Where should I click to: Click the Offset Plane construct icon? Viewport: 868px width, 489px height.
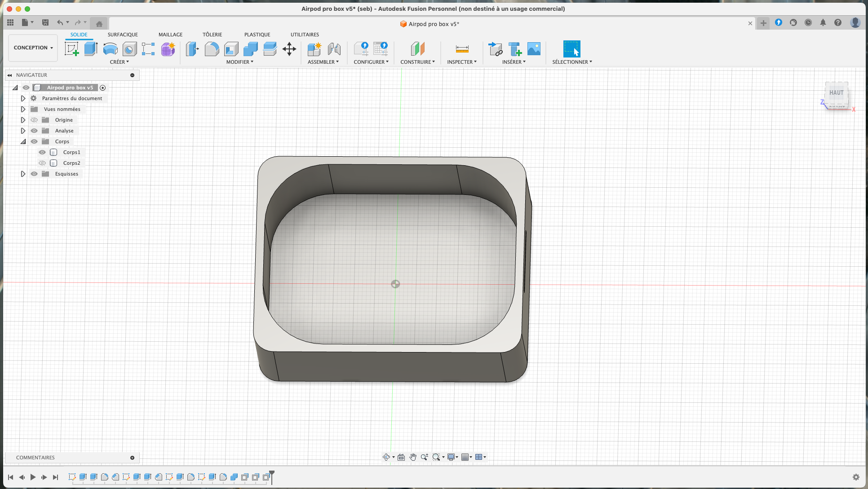coord(418,49)
